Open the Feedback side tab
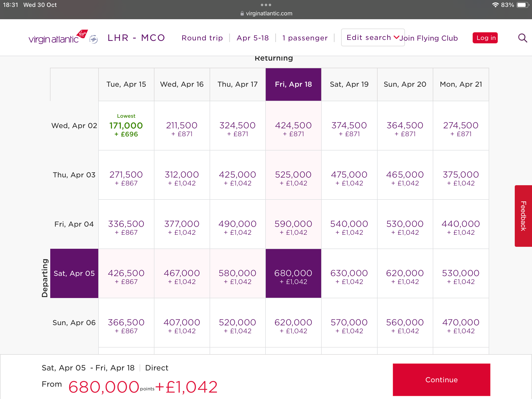This screenshot has width=532, height=399. (523, 216)
